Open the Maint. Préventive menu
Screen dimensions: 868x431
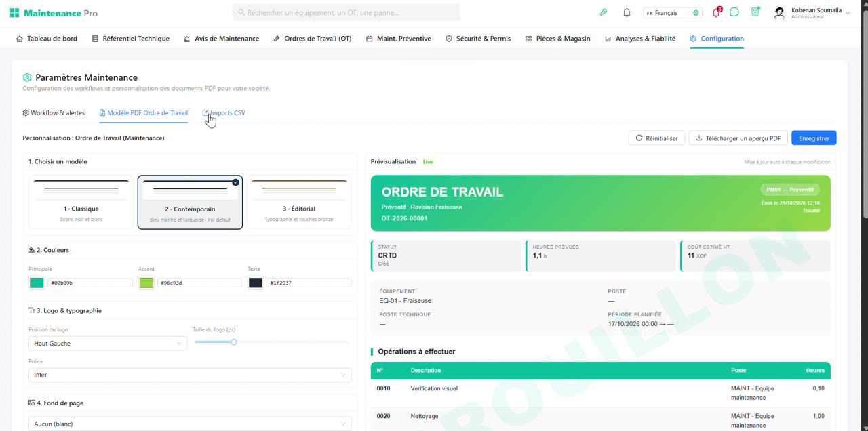pyautogui.click(x=399, y=39)
